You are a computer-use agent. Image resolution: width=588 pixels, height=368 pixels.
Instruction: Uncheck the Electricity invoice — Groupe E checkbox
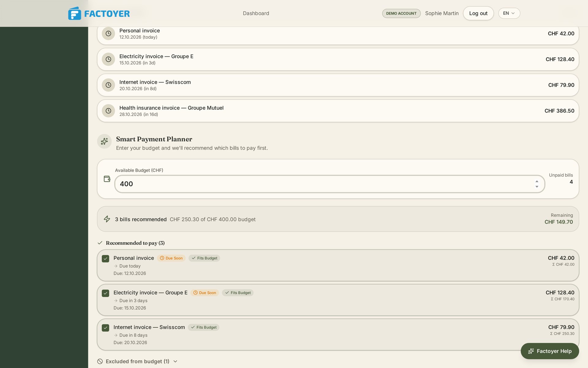tap(105, 293)
